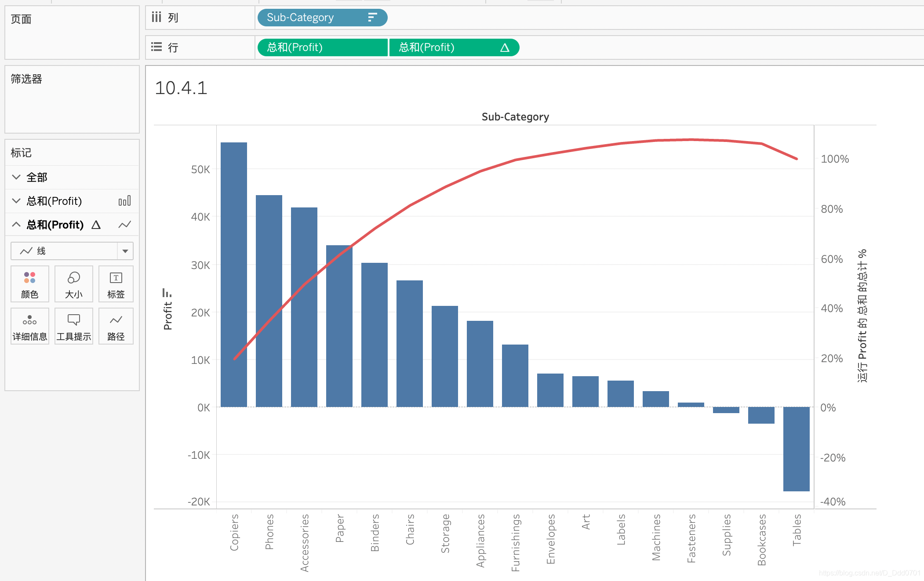
Task: Click the Tables negative profit bar
Action: [796, 448]
